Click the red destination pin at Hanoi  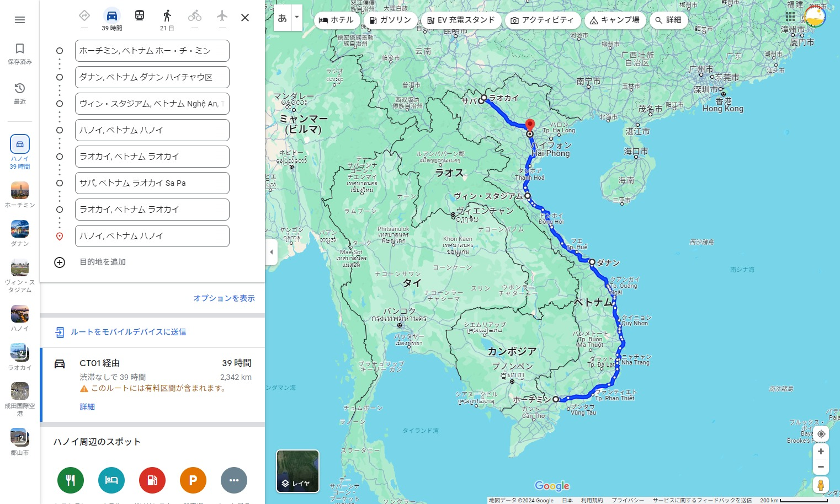pos(530,126)
